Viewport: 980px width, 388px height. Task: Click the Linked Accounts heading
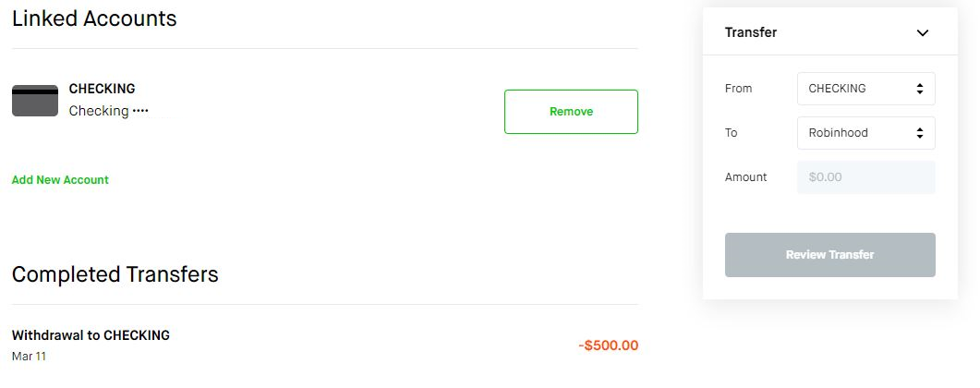coord(94,18)
